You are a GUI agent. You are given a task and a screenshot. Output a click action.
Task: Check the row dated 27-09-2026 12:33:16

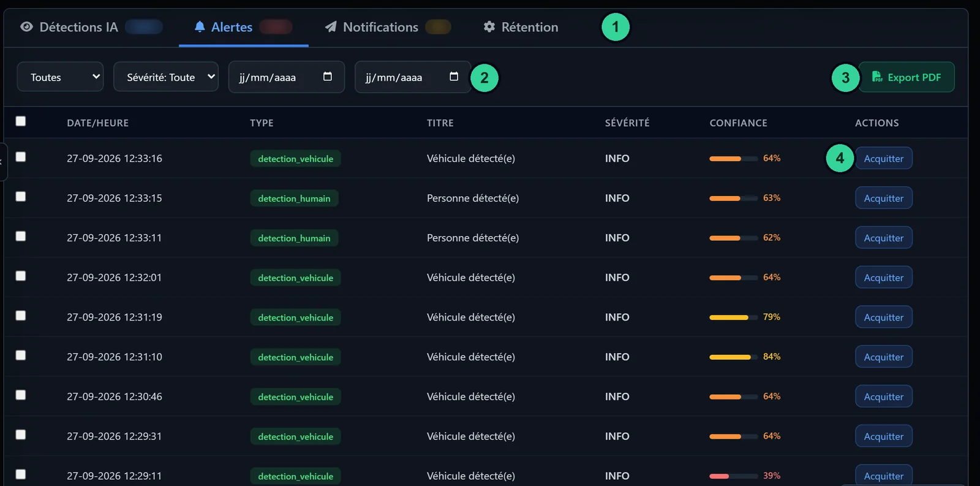21,157
